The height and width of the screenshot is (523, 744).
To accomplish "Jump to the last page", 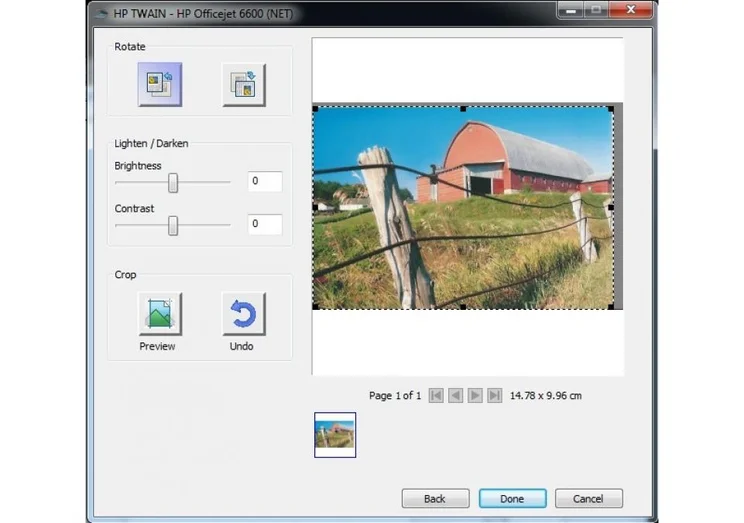I will [x=494, y=395].
